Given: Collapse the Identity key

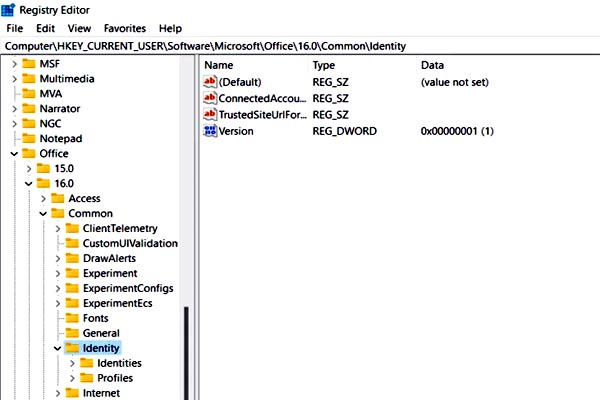Looking at the screenshot, I should coord(57,348).
